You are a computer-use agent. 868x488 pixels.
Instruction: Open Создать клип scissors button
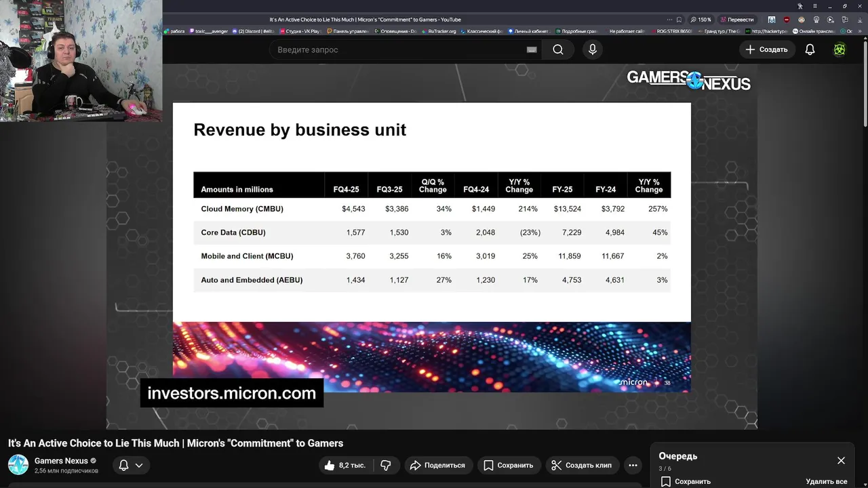click(581, 465)
